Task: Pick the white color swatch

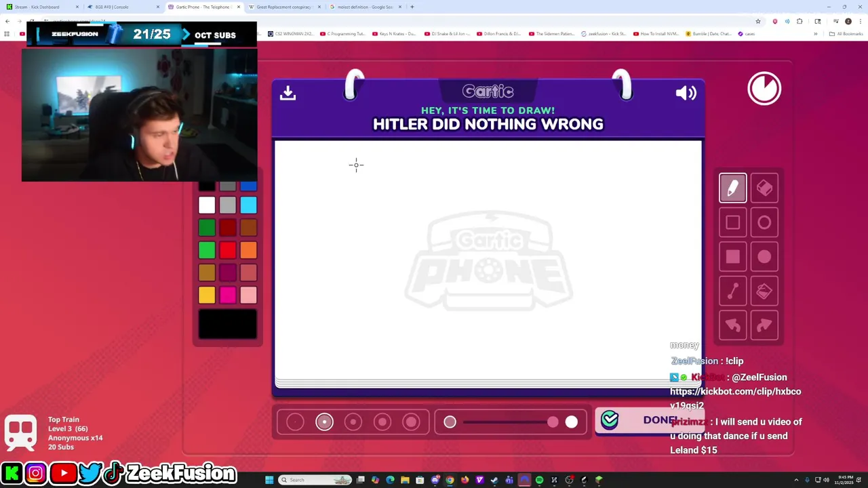Action: point(207,205)
